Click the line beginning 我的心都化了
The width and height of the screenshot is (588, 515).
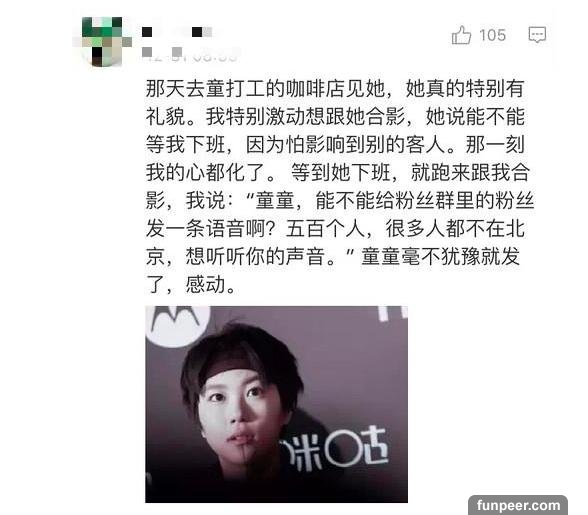[338, 173]
